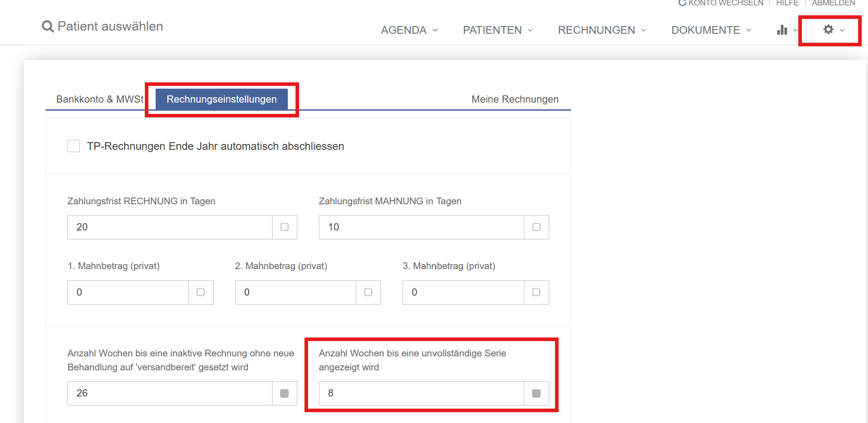This screenshot has width=868, height=423.
Task: Expand chevron next to settings gear
Action: (842, 30)
